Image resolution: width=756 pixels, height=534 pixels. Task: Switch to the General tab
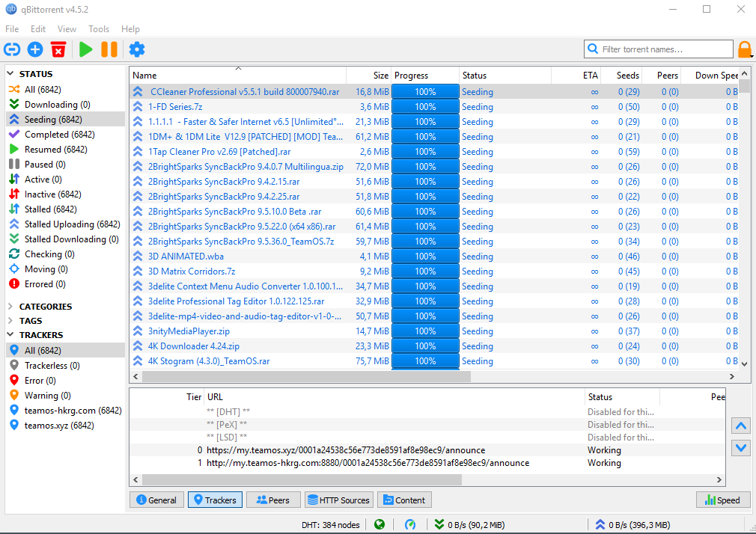click(x=156, y=500)
